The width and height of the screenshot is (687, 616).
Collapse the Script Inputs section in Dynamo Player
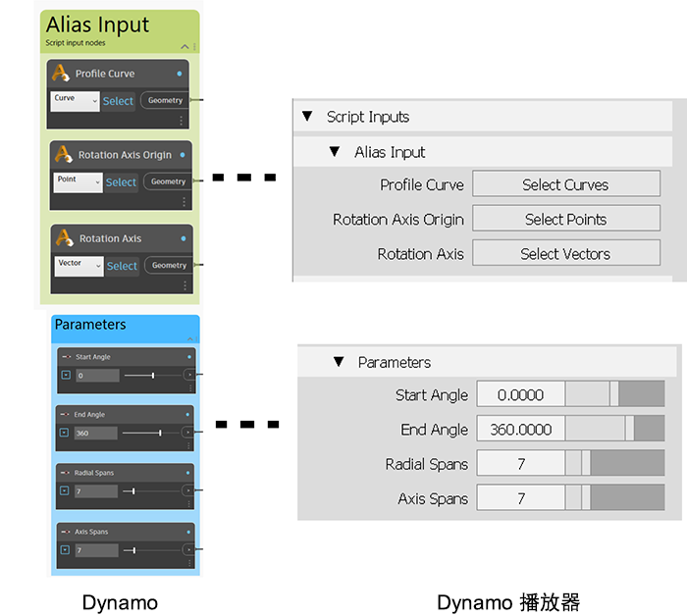pos(307,116)
